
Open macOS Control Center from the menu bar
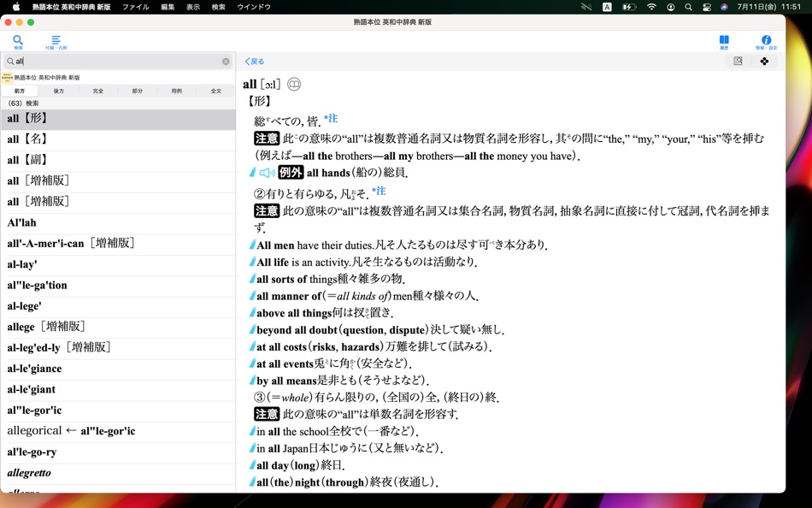point(706,7)
